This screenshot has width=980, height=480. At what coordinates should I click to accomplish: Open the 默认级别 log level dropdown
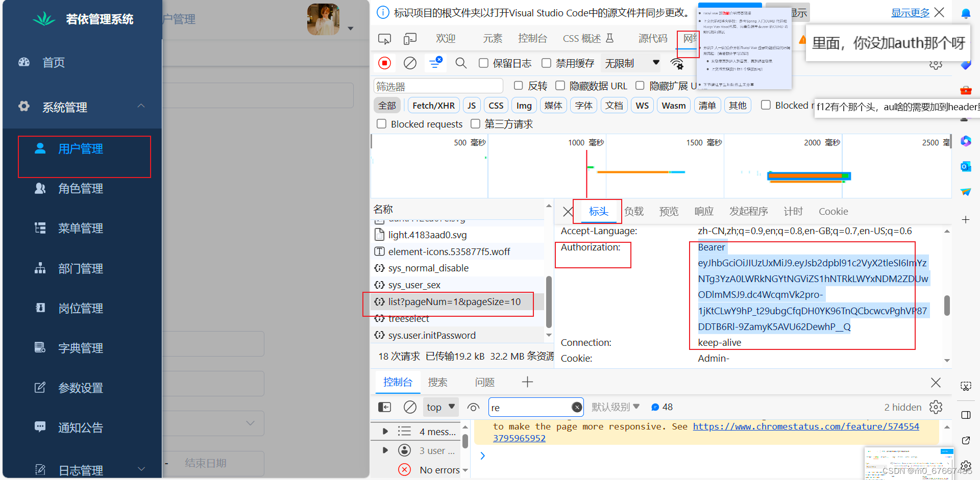point(615,407)
